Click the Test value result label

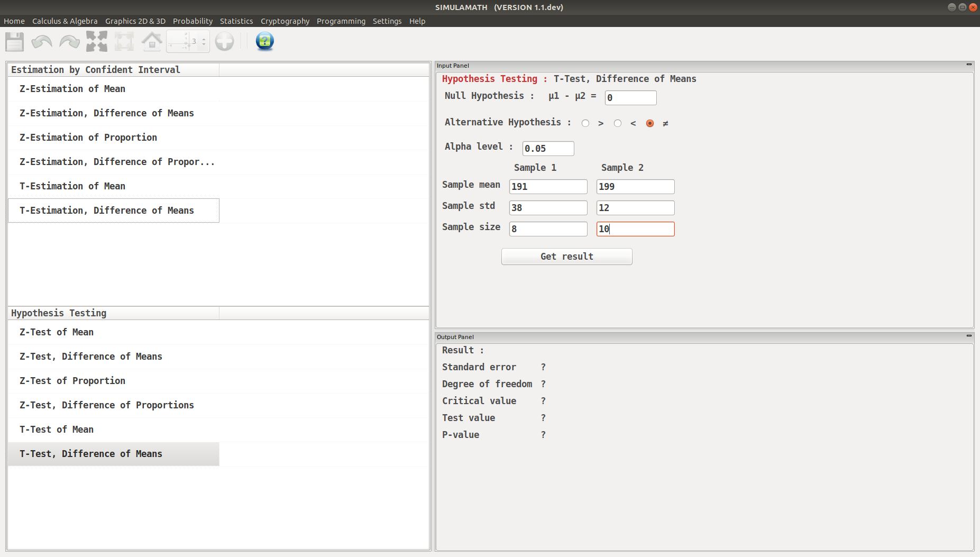point(469,418)
